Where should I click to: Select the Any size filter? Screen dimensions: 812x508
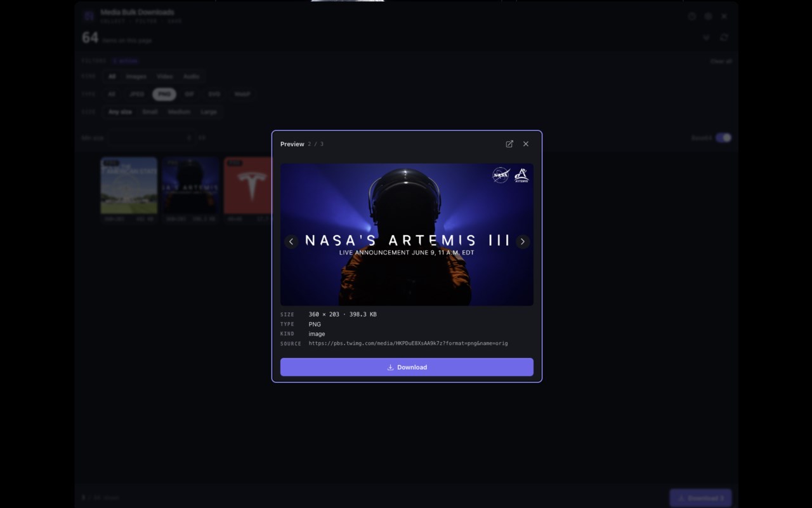click(x=120, y=112)
